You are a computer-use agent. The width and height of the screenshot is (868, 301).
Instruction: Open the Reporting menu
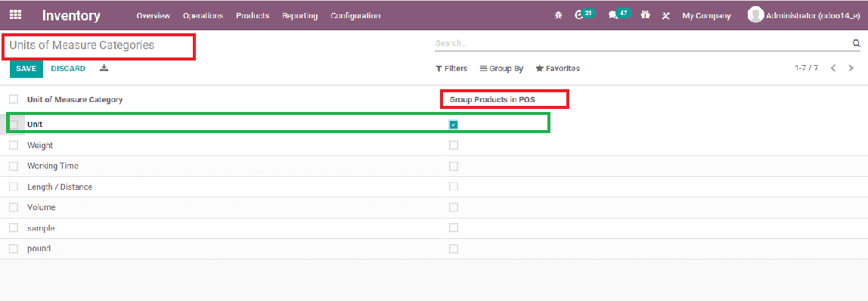pyautogui.click(x=299, y=15)
